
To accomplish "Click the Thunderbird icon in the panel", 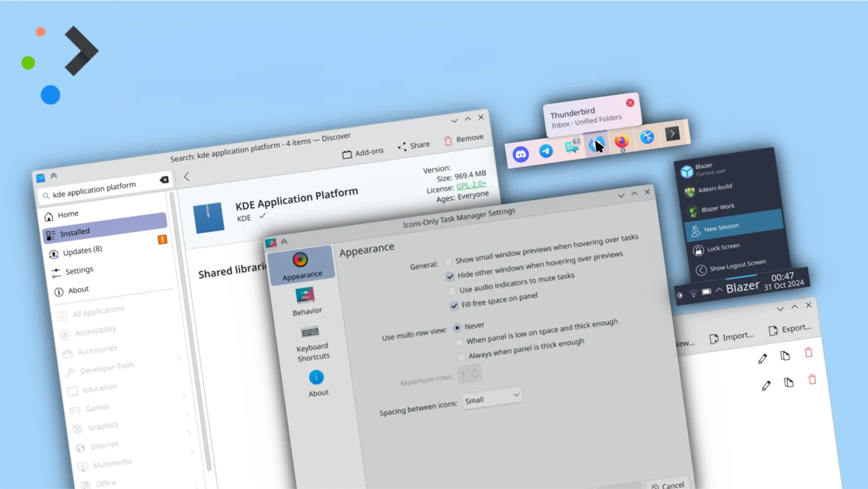I will point(594,145).
